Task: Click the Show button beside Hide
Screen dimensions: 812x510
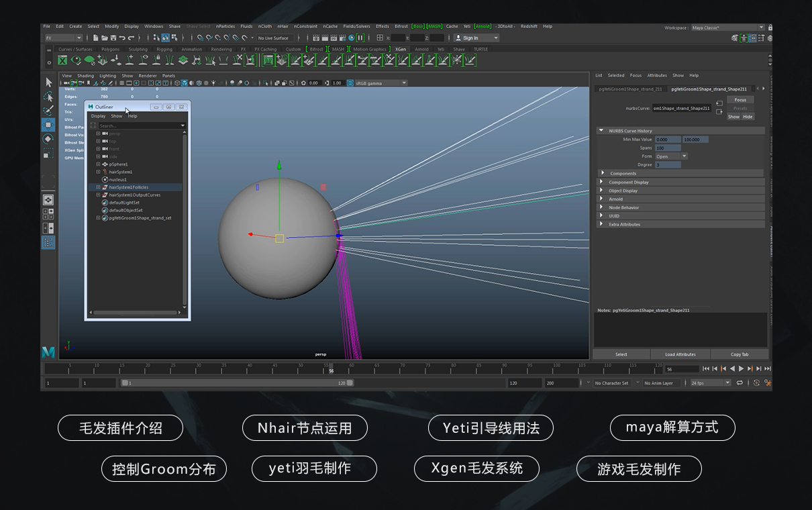Action: pos(734,117)
